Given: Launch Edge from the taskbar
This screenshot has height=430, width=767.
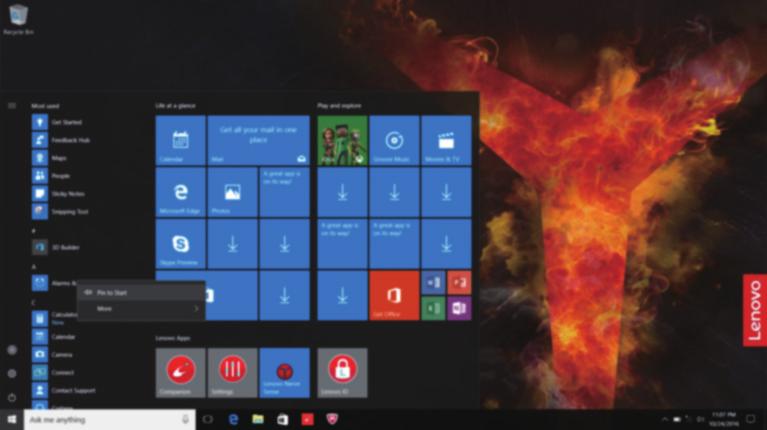Looking at the screenshot, I should (233, 419).
